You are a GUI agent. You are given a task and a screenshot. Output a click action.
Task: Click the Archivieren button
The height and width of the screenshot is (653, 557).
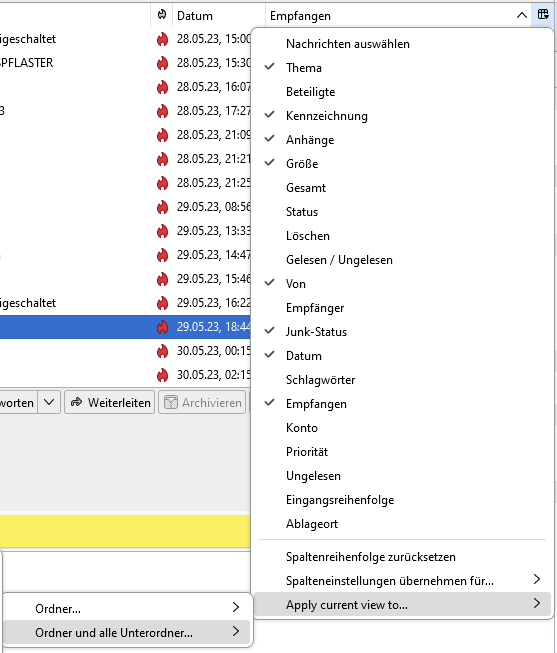[x=202, y=402]
